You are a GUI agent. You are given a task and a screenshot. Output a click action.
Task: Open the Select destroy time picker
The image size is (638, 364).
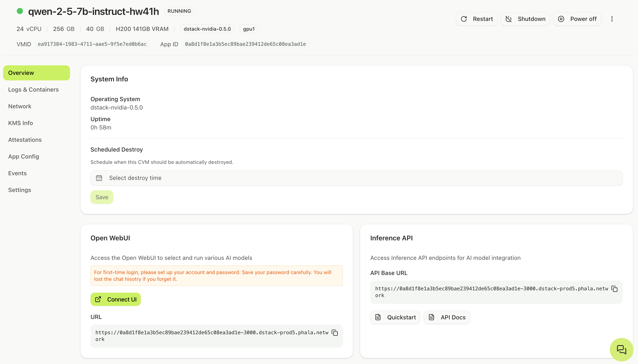click(x=356, y=178)
